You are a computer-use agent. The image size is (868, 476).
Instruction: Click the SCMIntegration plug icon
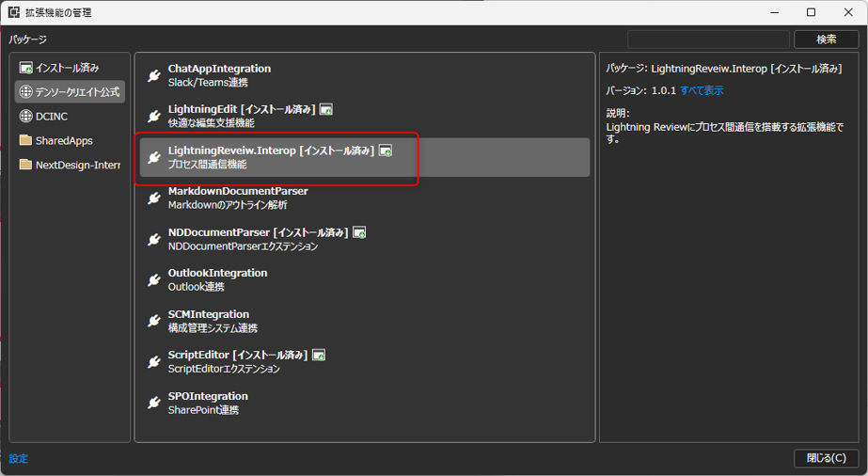(154, 321)
